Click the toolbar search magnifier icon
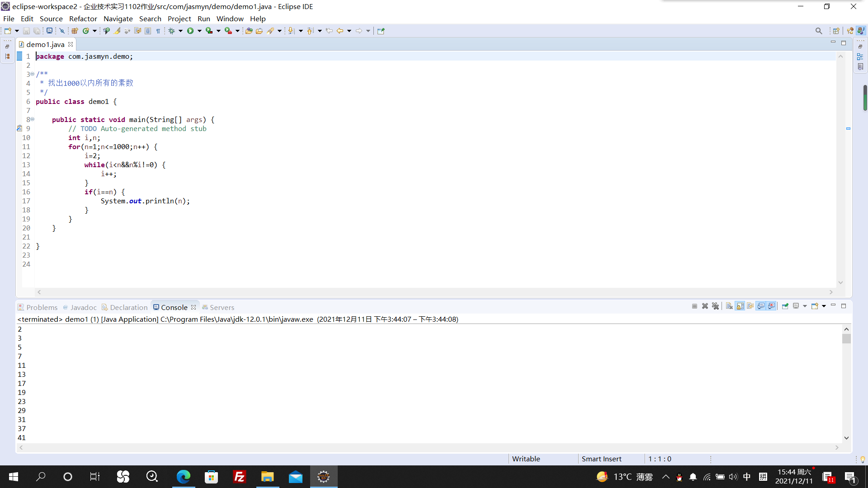Viewport: 868px width, 488px height. coord(818,31)
